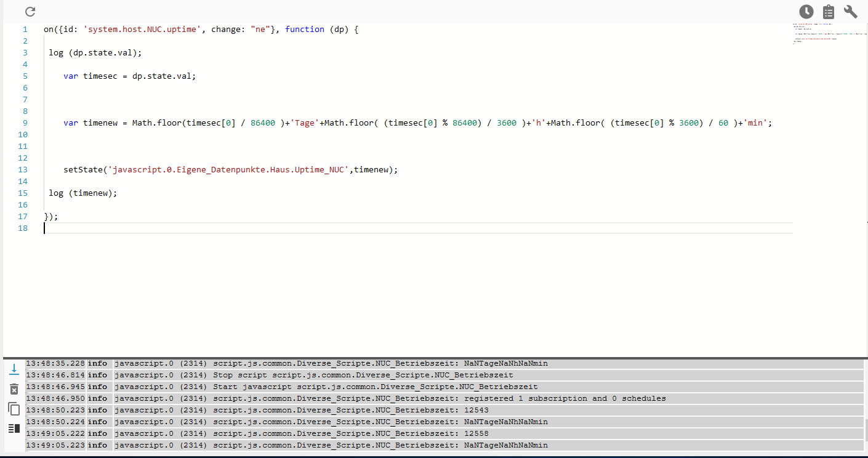868x458 pixels.
Task: Click line number 17 in the gutter
Action: (x=23, y=216)
